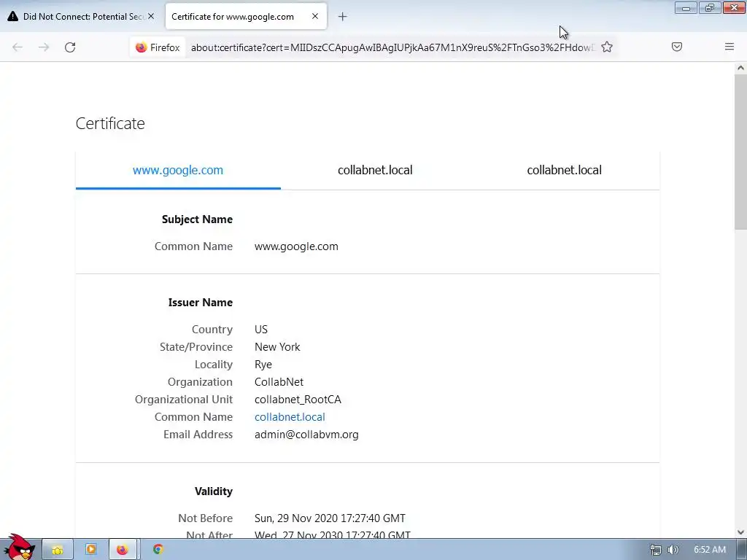Click the Firefox identity icon in address bar
747x560 pixels.
pyautogui.click(x=158, y=47)
